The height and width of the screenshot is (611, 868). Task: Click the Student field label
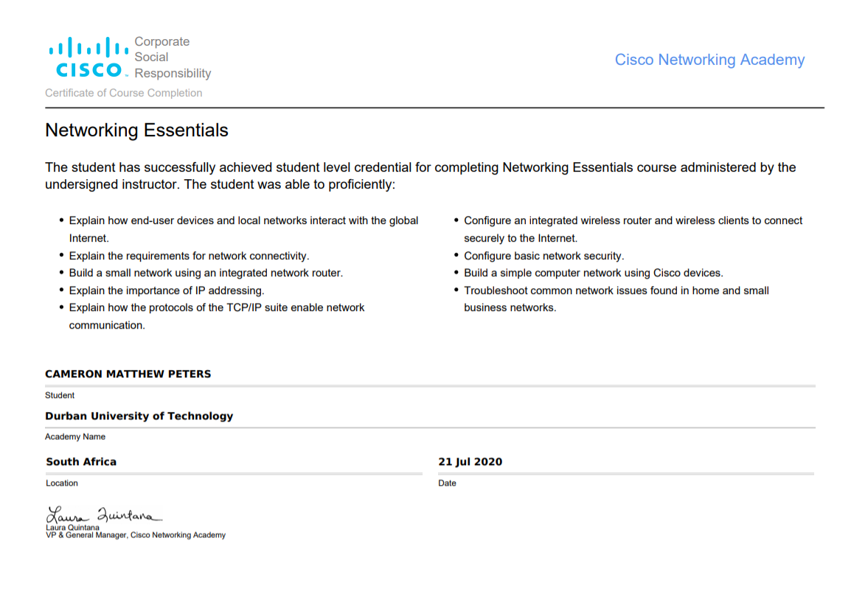pyautogui.click(x=59, y=395)
